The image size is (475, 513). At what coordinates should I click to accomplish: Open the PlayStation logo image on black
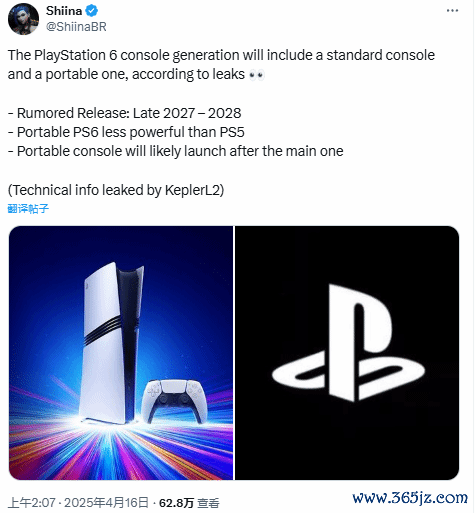point(347,353)
